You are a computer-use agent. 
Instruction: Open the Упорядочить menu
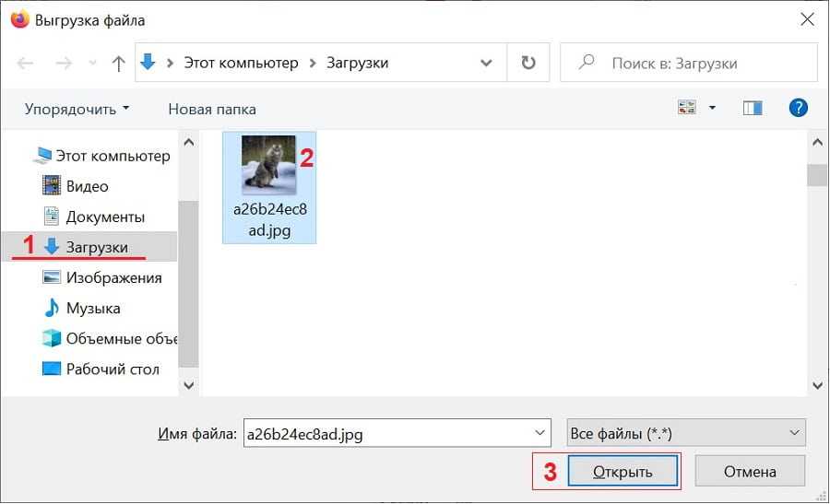[77, 109]
